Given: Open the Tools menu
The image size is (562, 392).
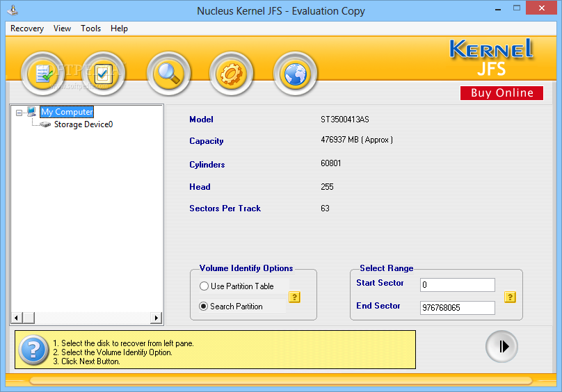Looking at the screenshot, I should point(90,28).
